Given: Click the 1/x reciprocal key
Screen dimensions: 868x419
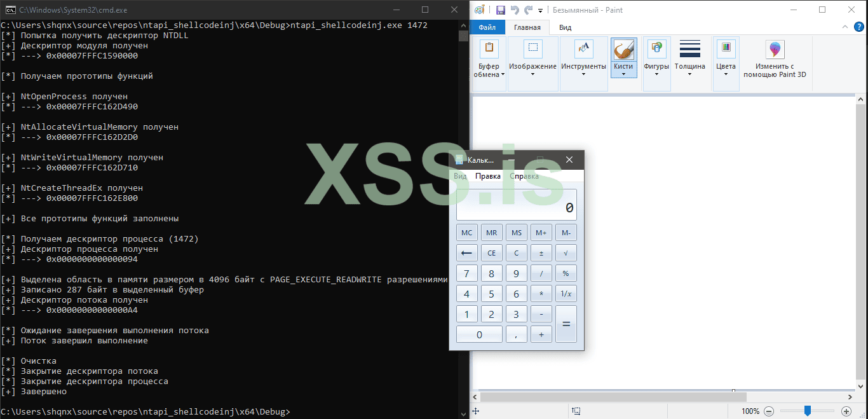Looking at the screenshot, I should click(x=566, y=294).
